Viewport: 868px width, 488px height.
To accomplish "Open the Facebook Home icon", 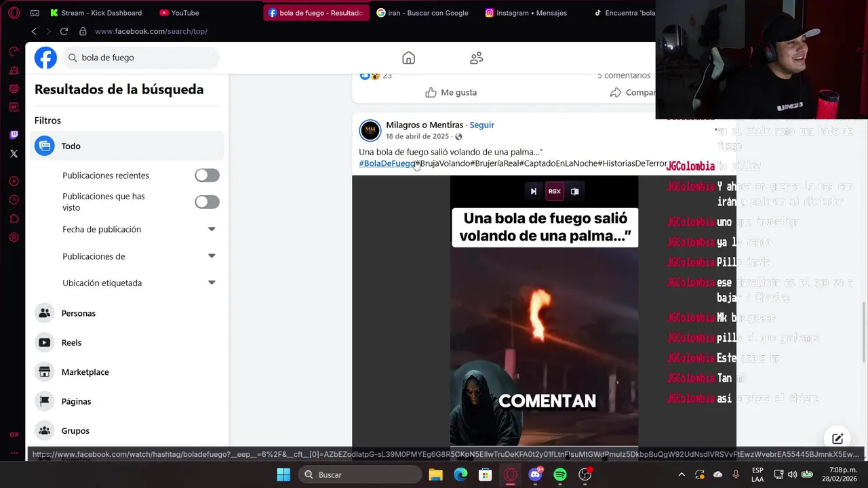I will (408, 58).
